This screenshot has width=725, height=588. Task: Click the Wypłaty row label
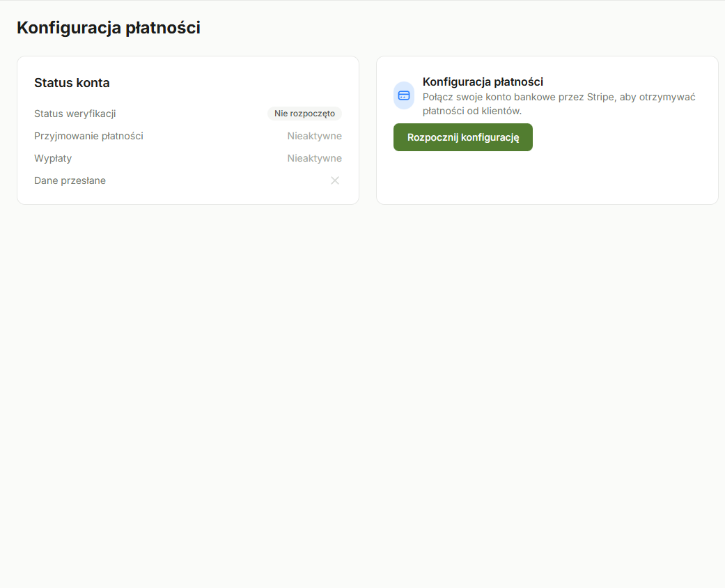[53, 158]
